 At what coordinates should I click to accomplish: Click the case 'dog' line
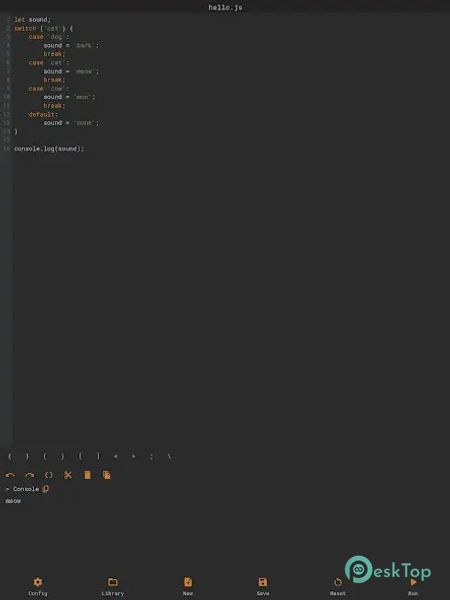(49, 37)
